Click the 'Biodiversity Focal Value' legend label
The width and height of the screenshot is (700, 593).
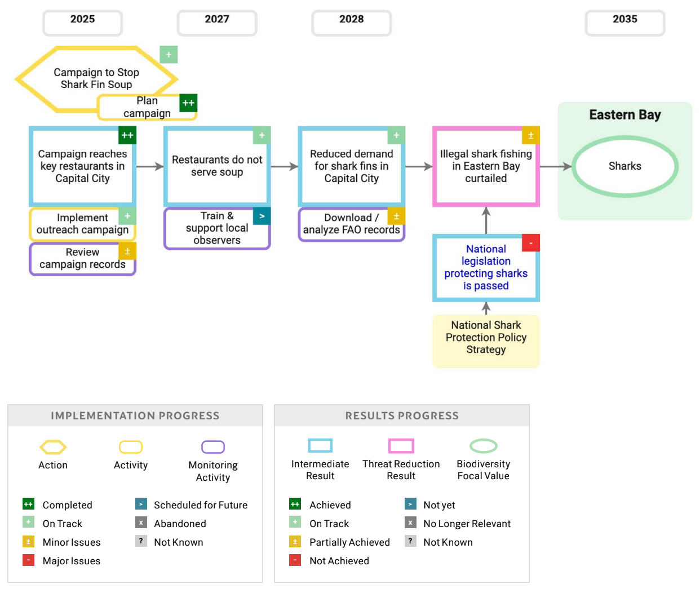484,470
